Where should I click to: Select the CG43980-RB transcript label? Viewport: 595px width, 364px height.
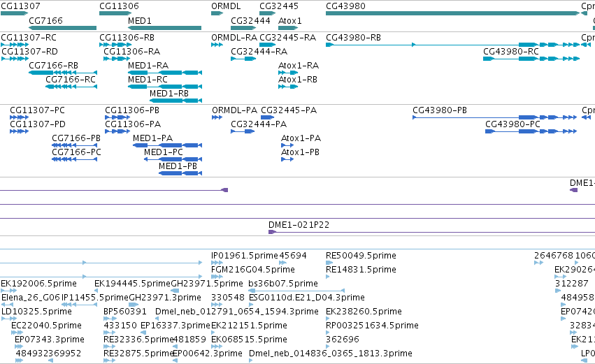coord(353,38)
